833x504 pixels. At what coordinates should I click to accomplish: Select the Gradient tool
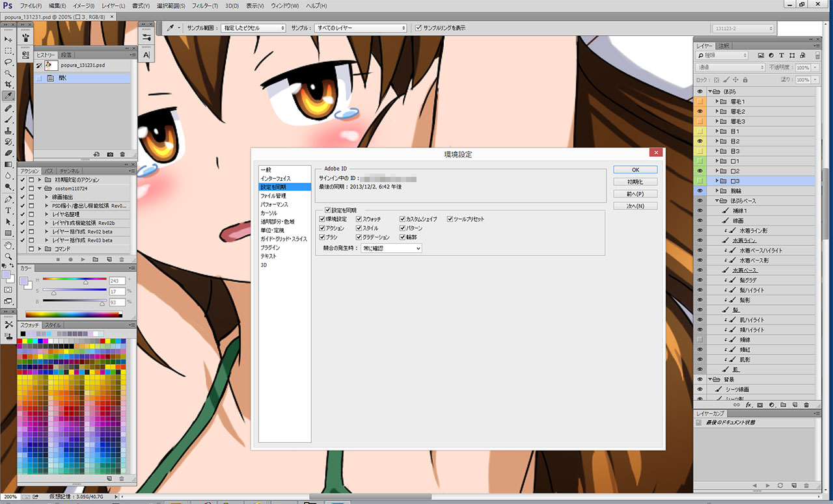pyautogui.click(x=8, y=163)
